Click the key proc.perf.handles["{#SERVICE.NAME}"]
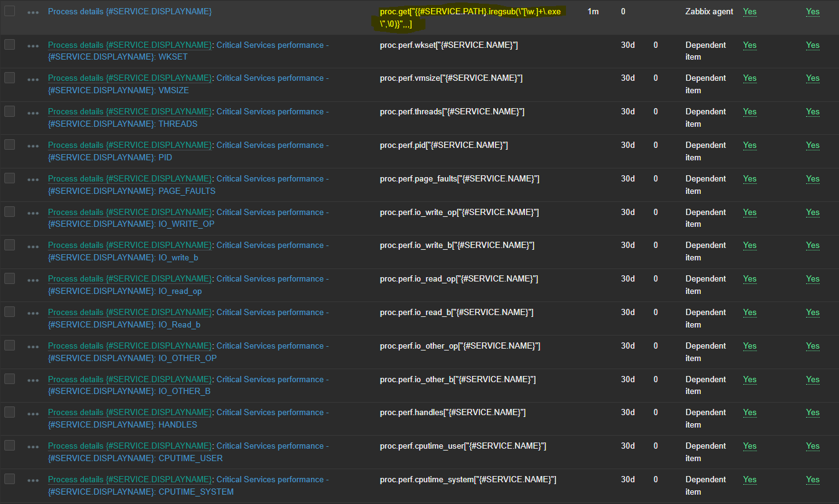 [453, 413]
